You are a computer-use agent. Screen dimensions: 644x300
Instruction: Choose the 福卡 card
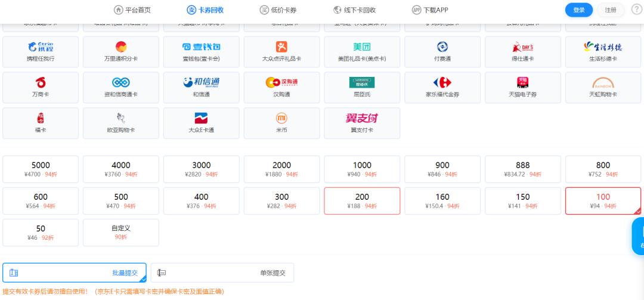point(41,123)
